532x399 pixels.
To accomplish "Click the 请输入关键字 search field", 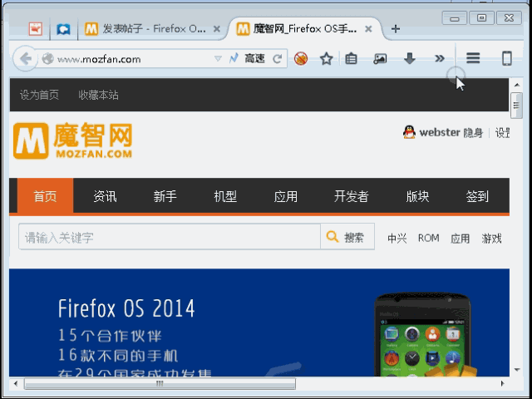I will (x=170, y=236).
